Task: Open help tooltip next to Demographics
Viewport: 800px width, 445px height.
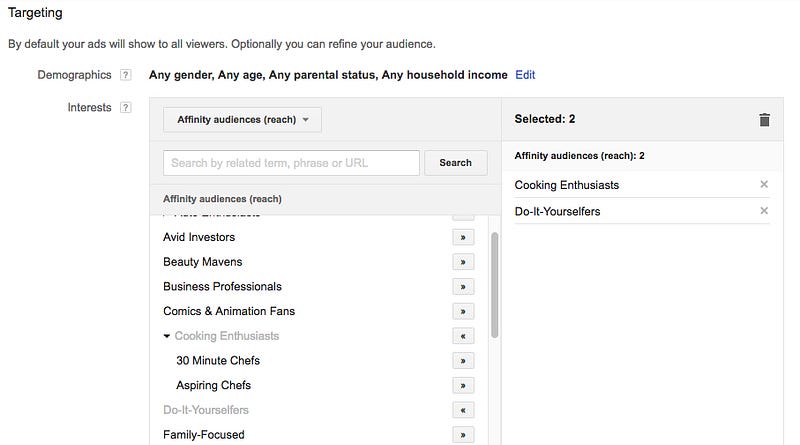Action: pos(125,75)
